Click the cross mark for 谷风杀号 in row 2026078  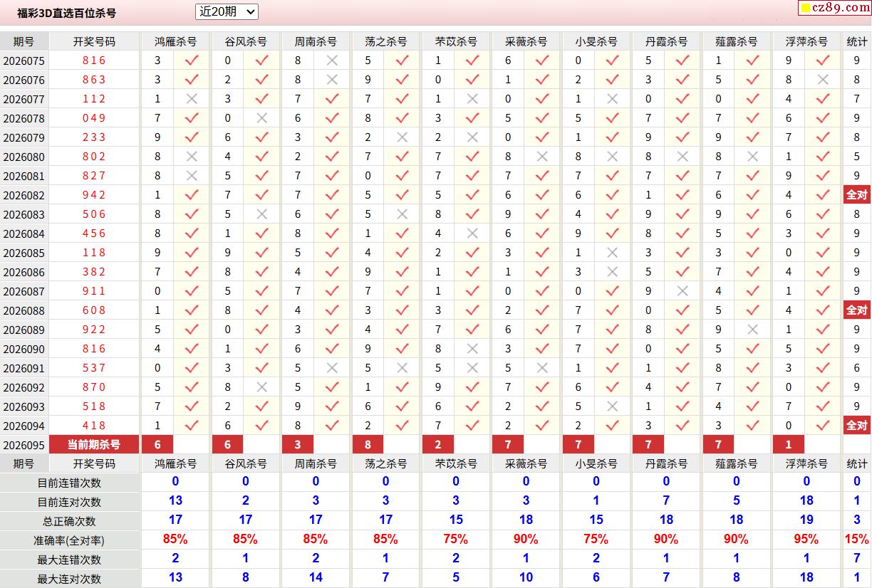click(261, 118)
